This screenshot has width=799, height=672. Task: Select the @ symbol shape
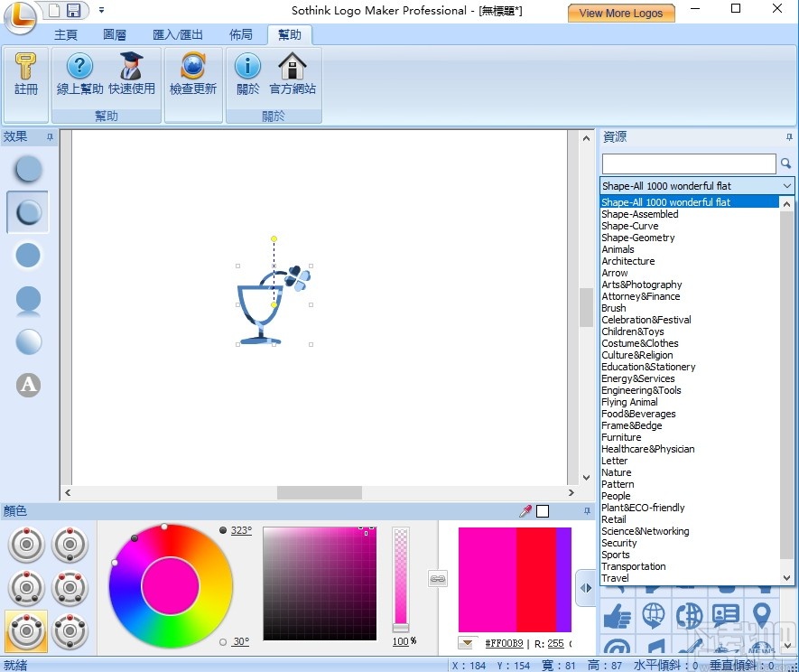click(618, 649)
